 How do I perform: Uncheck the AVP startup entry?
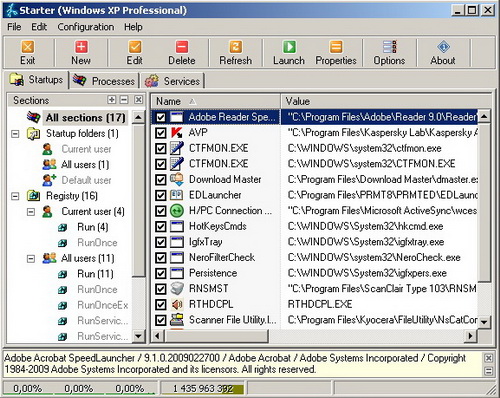[x=161, y=133]
